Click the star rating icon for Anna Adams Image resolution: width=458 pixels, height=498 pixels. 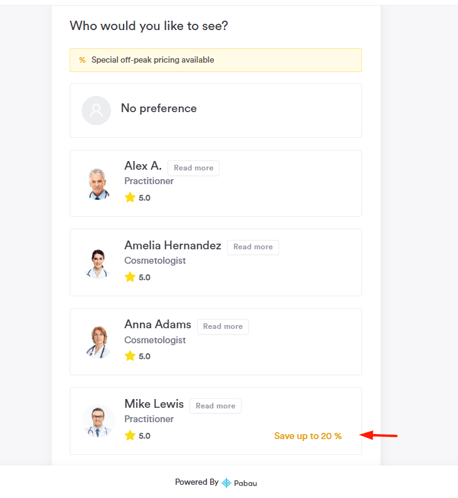(x=130, y=356)
